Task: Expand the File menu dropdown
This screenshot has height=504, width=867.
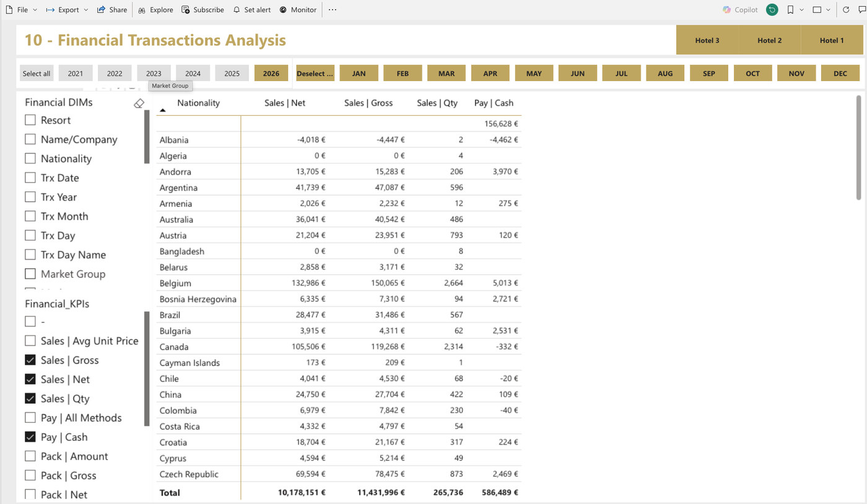Action: (x=35, y=10)
